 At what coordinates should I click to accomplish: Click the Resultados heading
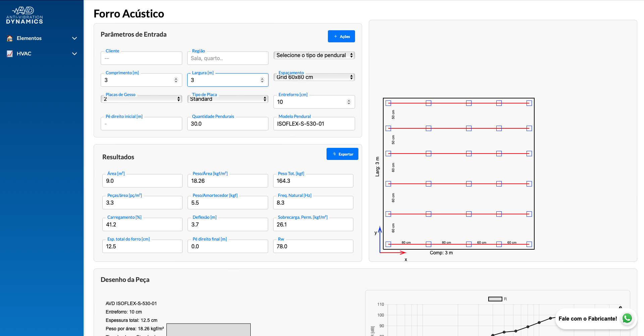[x=118, y=157]
